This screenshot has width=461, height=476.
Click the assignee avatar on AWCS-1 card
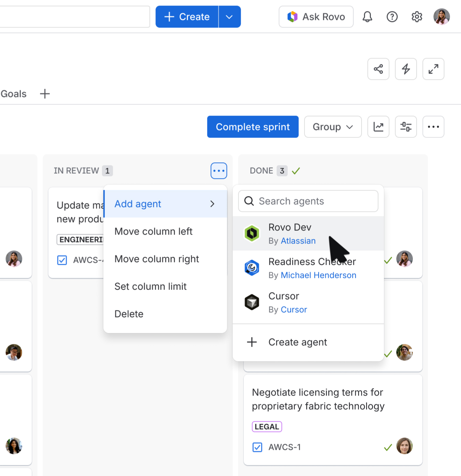pos(405,446)
